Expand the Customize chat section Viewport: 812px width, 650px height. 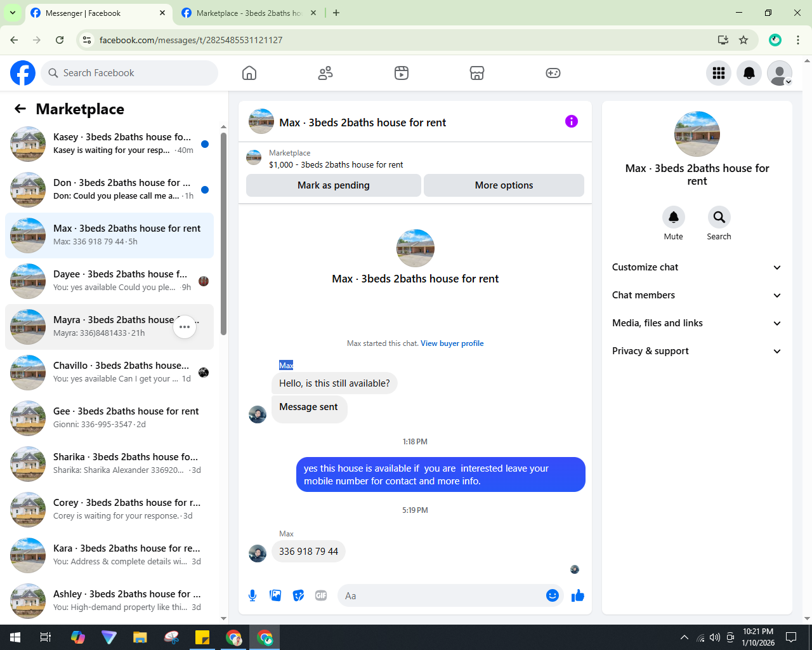point(697,267)
